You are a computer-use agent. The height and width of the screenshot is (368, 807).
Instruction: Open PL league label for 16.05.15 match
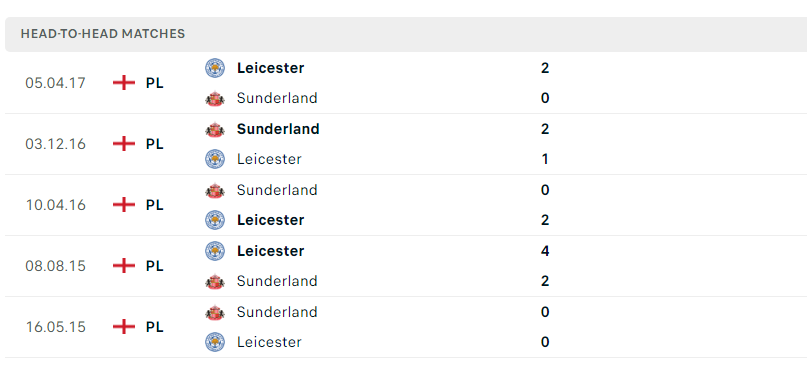coord(154,327)
